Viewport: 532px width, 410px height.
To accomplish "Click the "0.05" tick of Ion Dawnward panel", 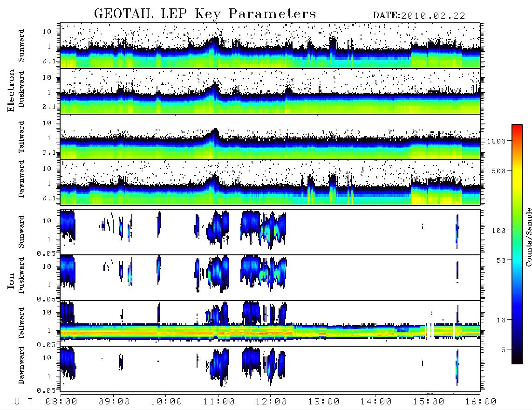I will coord(46,390).
